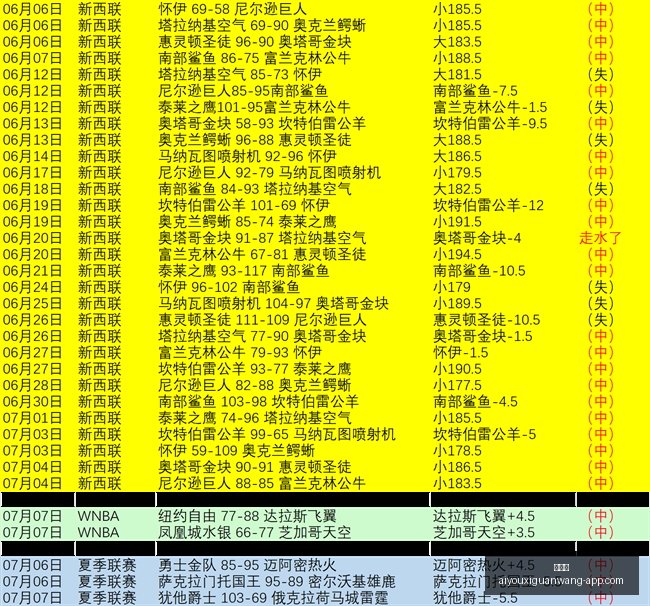Select the handicap 芝加哥天空+3.5
The image size is (650, 606).
pyautogui.click(x=484, y=533)
